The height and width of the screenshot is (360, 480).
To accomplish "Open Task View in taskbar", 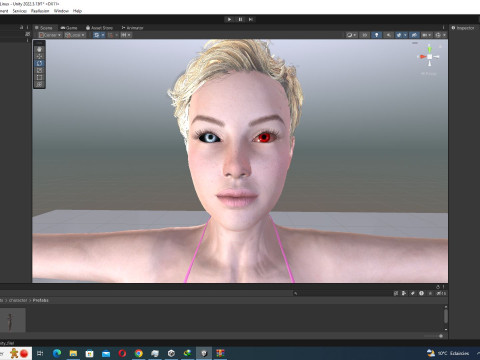I will [x=40, y=353].
